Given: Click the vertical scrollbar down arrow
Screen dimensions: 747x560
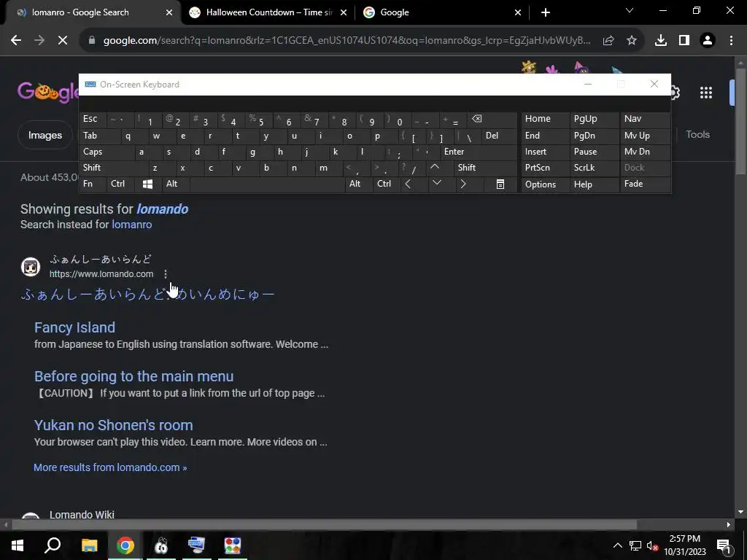Looking at the screenshot, I should coord(740,512).
